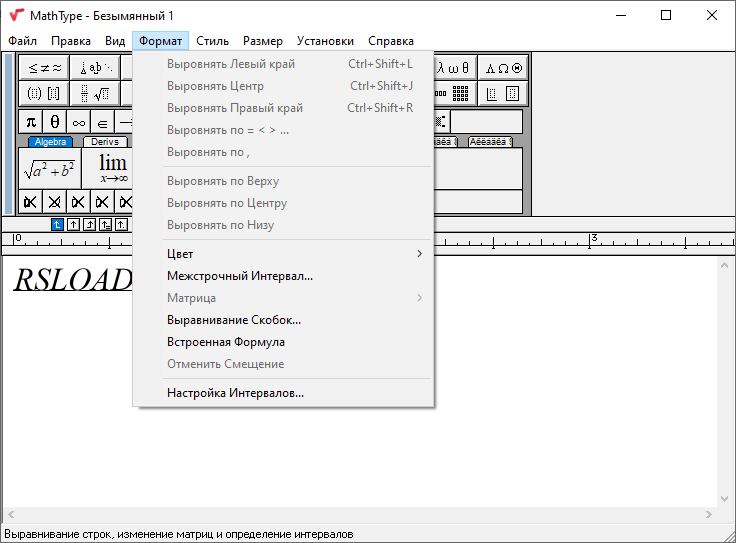Click Выровнять по = < > ... entry
Viewport: 736px width, 543px height.
283,130
